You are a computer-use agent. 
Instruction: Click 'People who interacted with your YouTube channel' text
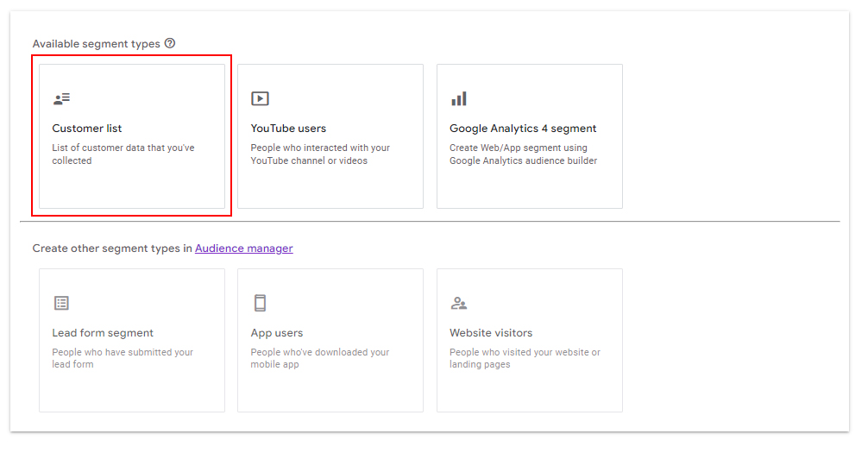pyautogui.click(x=320, y=154)
